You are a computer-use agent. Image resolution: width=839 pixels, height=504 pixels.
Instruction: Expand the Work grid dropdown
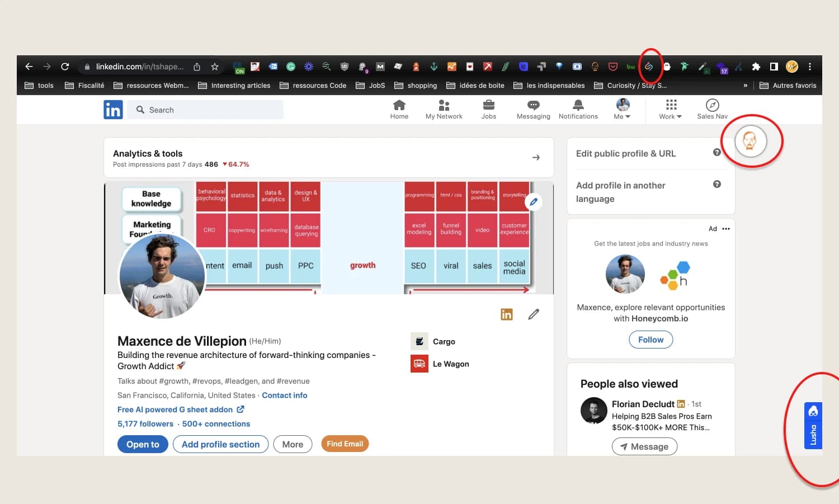coord(670,109)
